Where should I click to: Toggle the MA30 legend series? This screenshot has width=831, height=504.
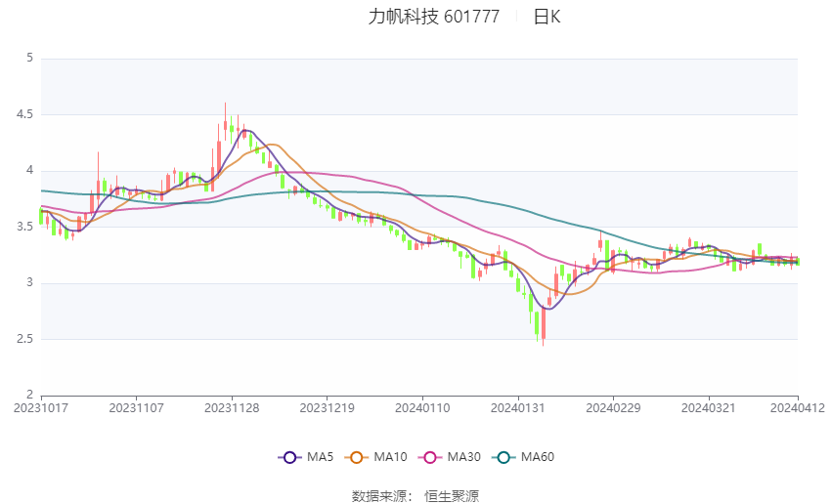(x=450, y=457)
